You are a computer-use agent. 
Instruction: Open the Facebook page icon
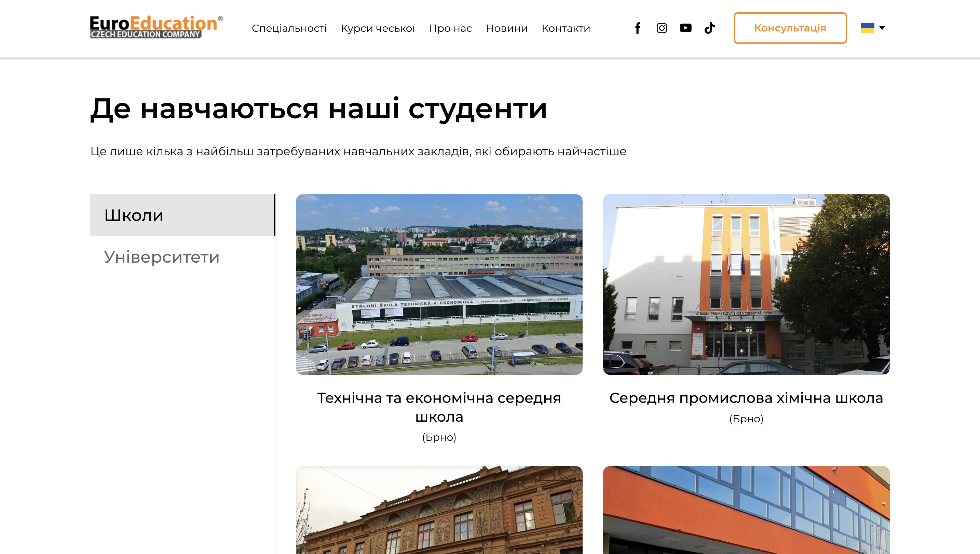[x=638, y=28]
